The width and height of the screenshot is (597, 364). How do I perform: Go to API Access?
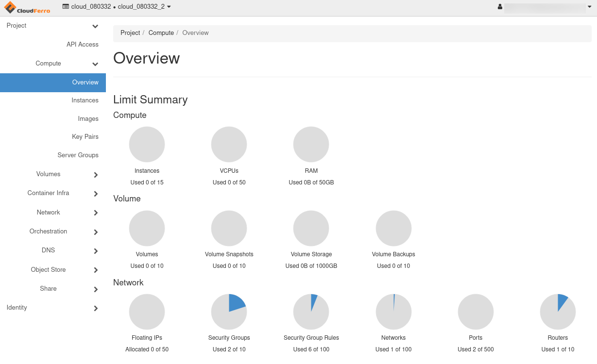tap(82, 45)
